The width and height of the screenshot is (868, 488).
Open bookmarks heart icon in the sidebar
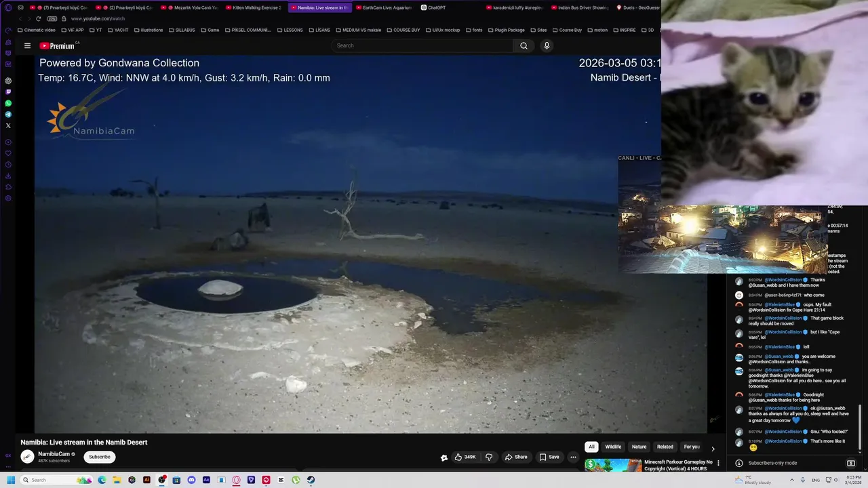(8, 153)
